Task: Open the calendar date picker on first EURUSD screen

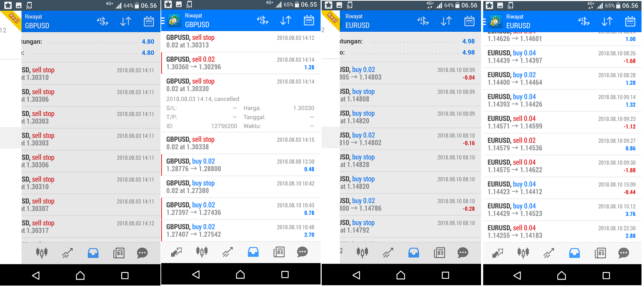Action: [x=469, y=21]
